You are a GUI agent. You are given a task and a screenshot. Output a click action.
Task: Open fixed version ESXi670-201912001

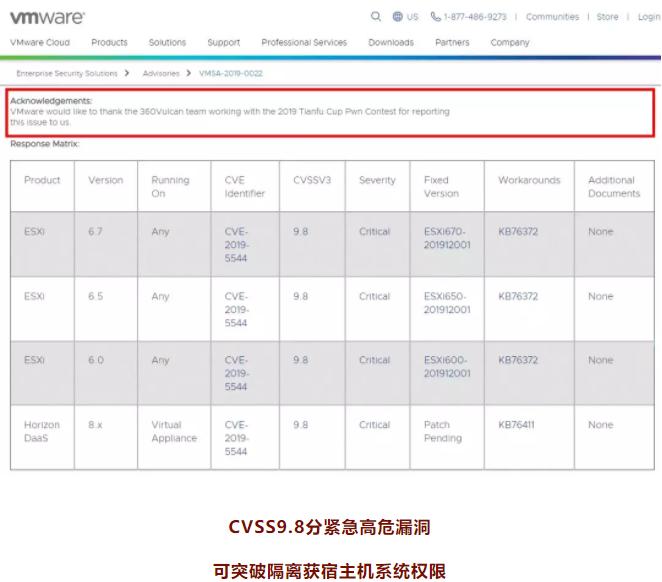(x=447, y=238)
